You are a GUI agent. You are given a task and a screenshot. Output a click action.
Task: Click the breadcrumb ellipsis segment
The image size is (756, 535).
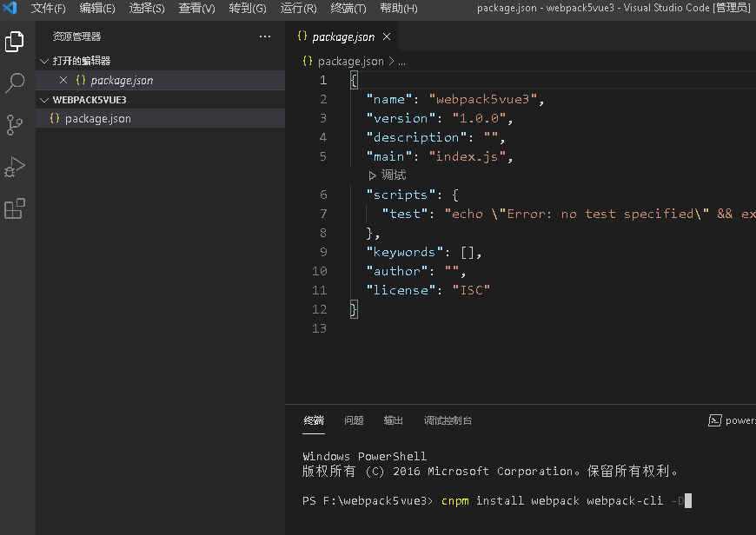pyautogui.click(x=401, y=63)
